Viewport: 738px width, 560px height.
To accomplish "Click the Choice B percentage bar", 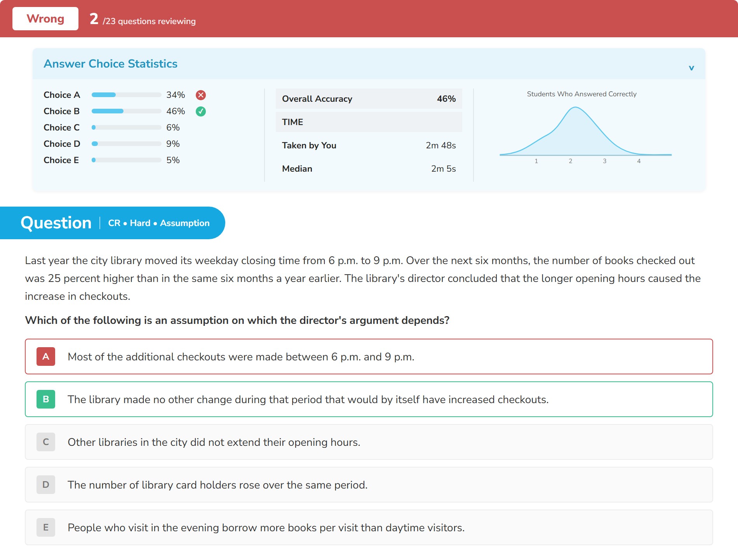I will [x=126, y=111].
